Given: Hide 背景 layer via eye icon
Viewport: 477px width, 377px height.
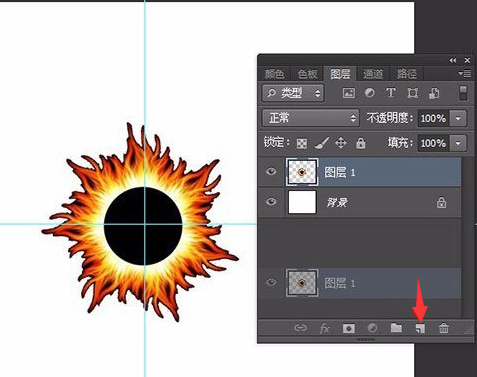Looking at the screenshot, I should [271, 201].
